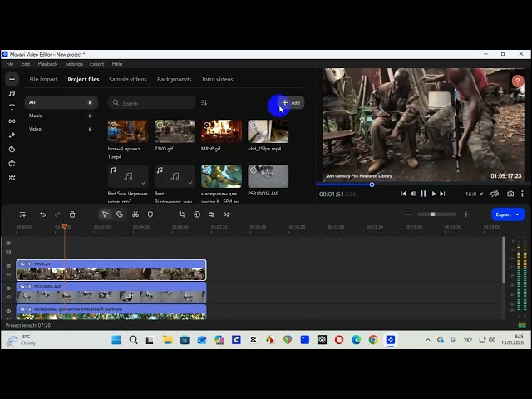Filter project files by Music
532x399 pixels.
61,116
